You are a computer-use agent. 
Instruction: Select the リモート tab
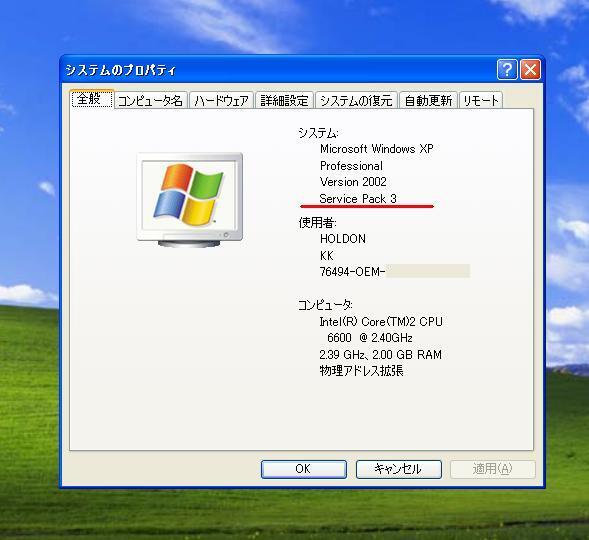coord(481,101)
